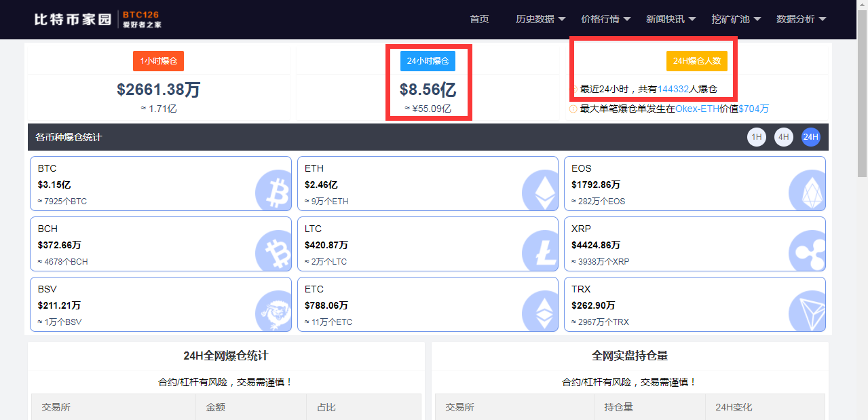This screenshot has width=868, height=420.
Task: Click the Ethereum Classic icon in ETC card
Action: pyautogui.click(x=540, y=311)
